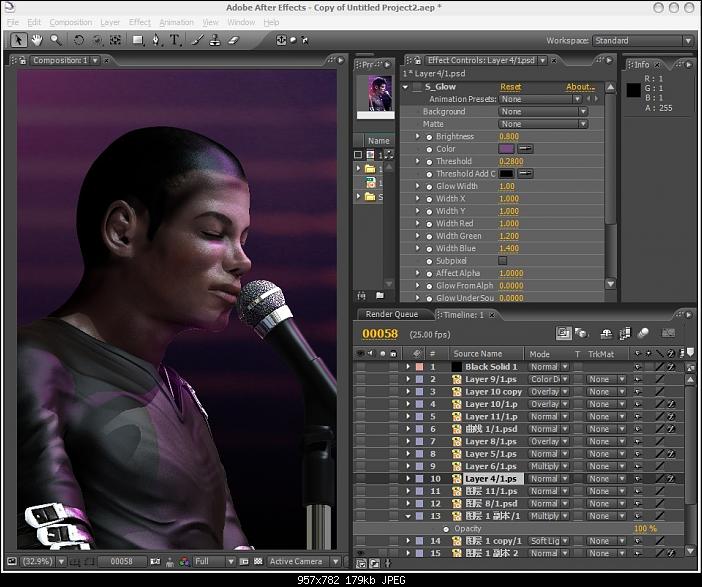
Task: Collapse the S_Glow effect triangle
Action: point(406,87)
